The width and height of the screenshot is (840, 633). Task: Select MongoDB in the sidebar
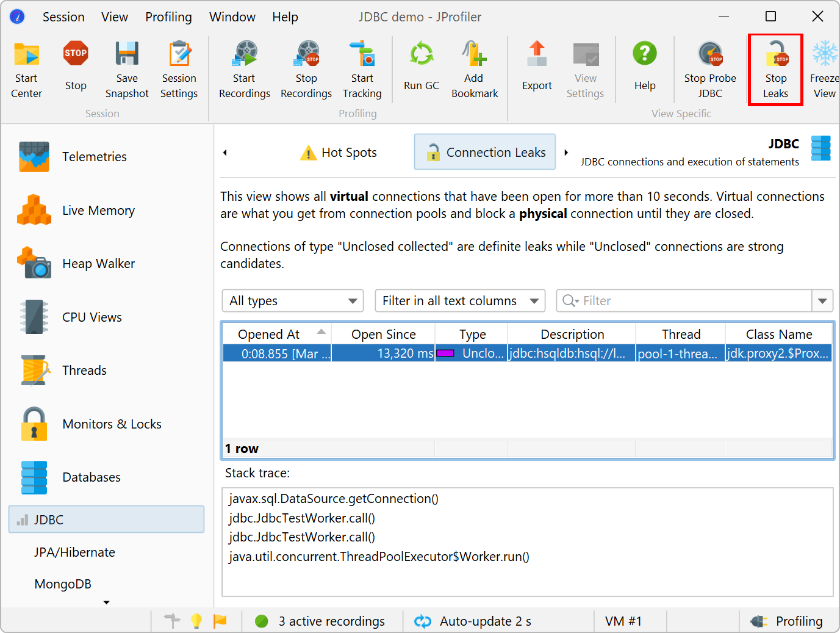[63, 584]
